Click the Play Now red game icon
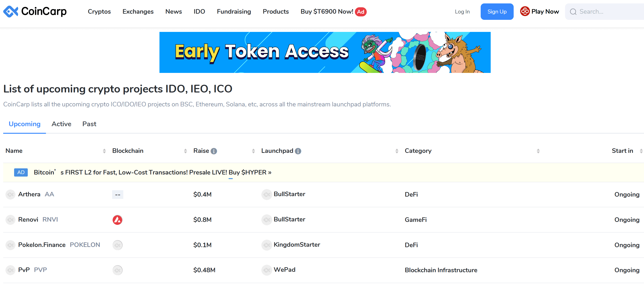Image resolution: width=644 pixels, height=285 pixels. (x=525, y=11)
